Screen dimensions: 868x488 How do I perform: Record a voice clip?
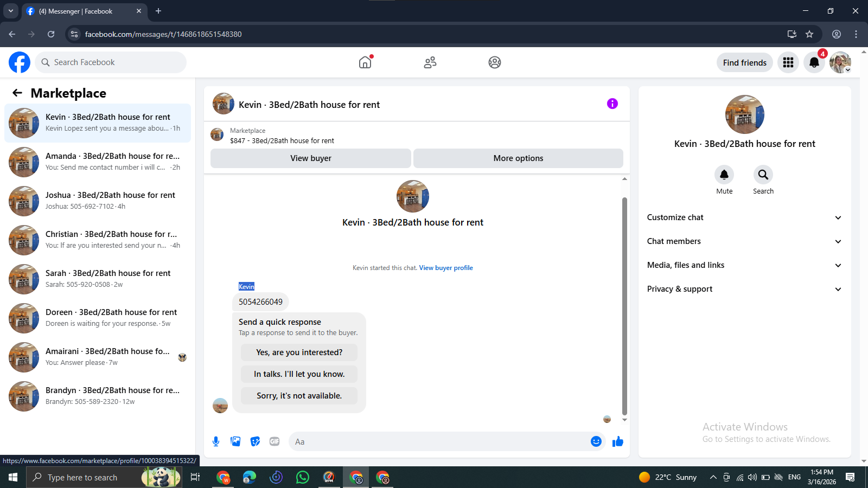[x=216, y=441]
